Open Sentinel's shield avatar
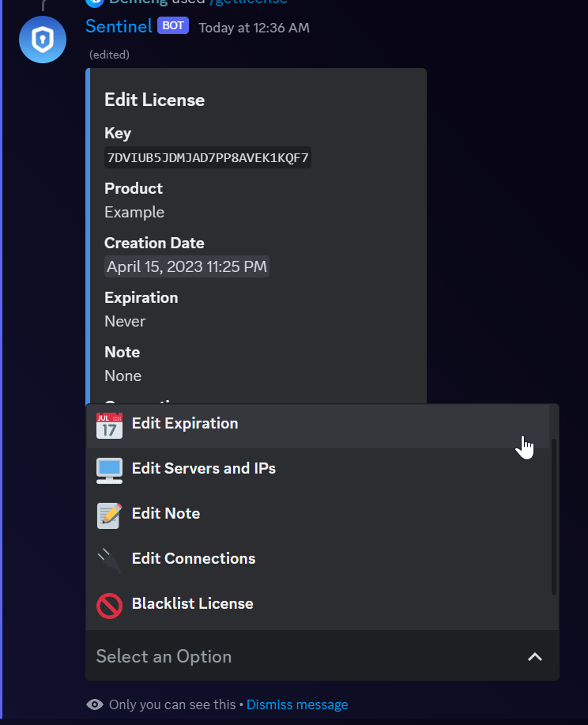This screenshot has height=725, width=588. coord(42,40)
